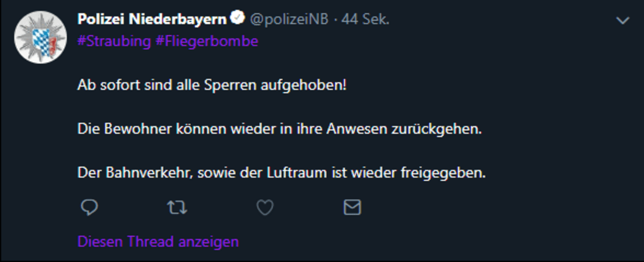Show the thread via Diesen Thread anzeigen
Viewport: 644px width, 262px height.
(158, 241)
